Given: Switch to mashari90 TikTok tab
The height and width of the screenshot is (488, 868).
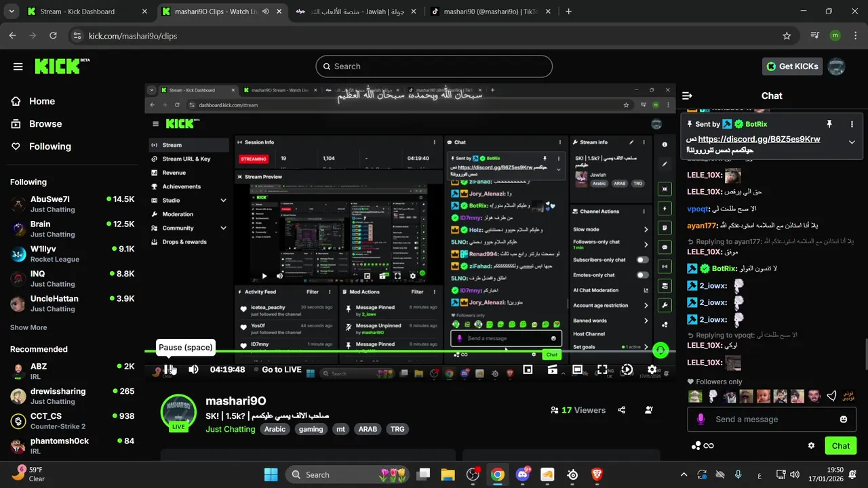Looking at the screenshot, I should coord(491,12).
